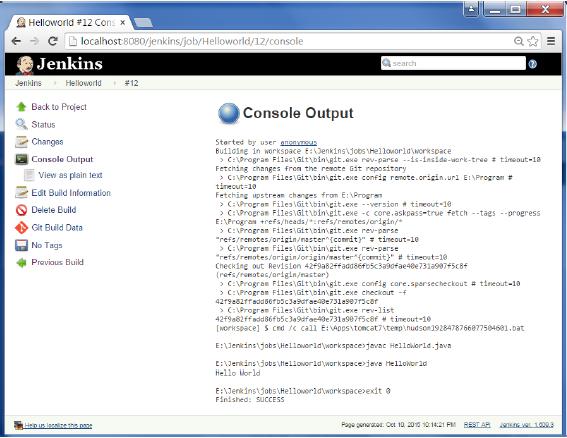The image size is (567, 438).
Task: Click the localize page icon in the footer
Action: [18, 425]
